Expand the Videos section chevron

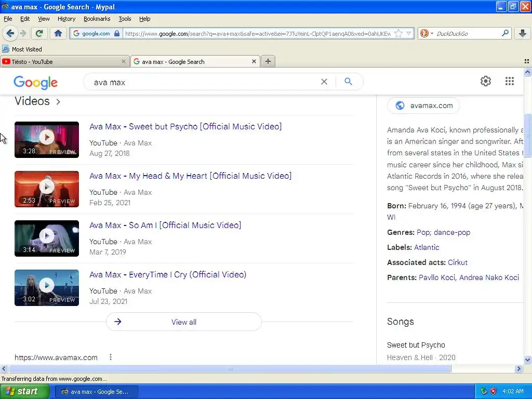pos(58,102)
